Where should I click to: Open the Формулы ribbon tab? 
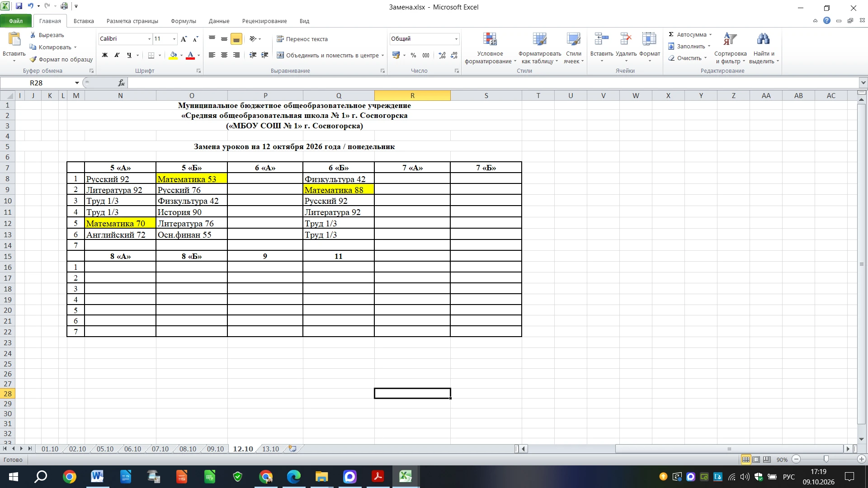[183, 21]
